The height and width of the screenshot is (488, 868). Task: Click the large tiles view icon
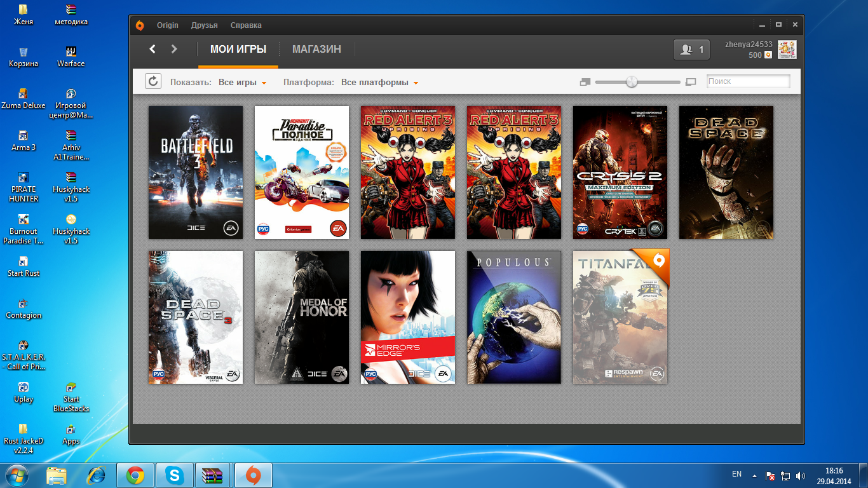pyautogui.click(x=691, y=82)
